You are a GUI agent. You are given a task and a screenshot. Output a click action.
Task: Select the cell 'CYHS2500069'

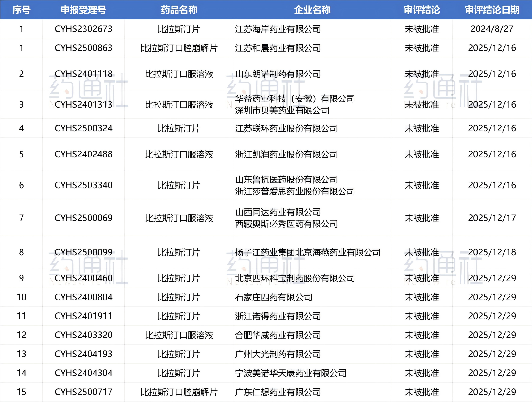[x=84, y=218]
